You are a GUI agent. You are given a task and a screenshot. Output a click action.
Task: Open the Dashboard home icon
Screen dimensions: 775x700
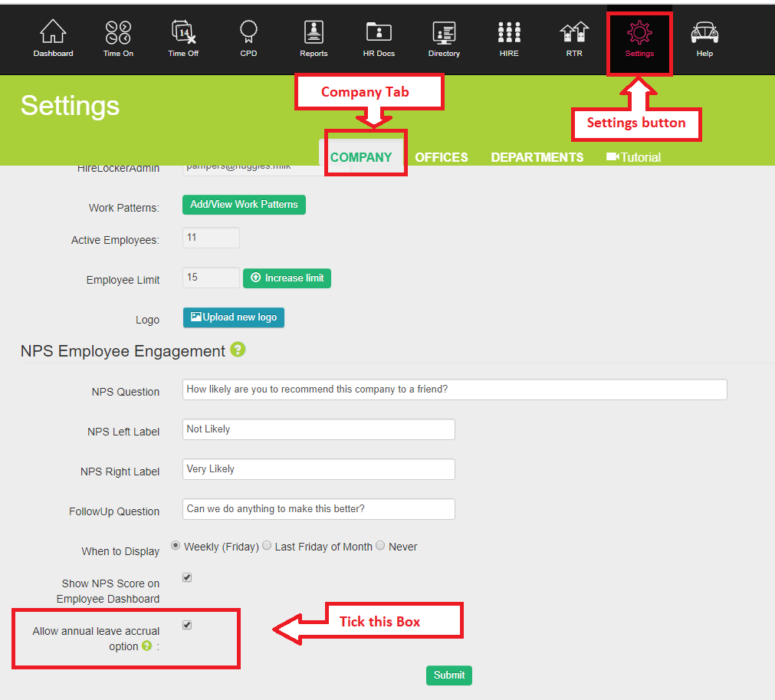pos(53,32)
